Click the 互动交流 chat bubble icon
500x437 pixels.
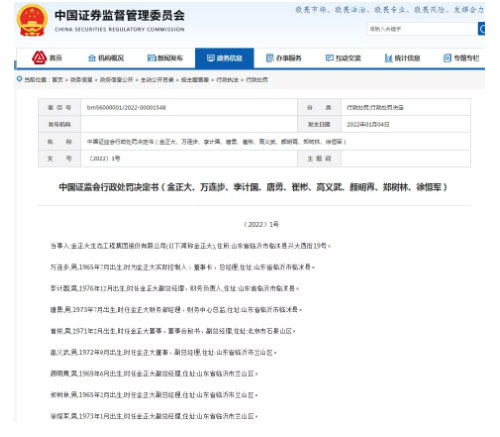[329, 58]
